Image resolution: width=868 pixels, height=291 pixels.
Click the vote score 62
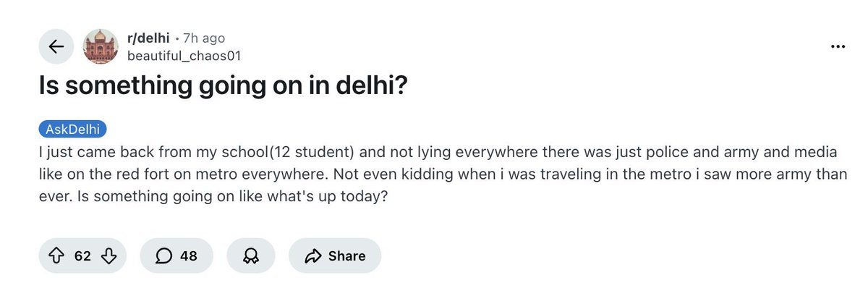coord(82,256)
